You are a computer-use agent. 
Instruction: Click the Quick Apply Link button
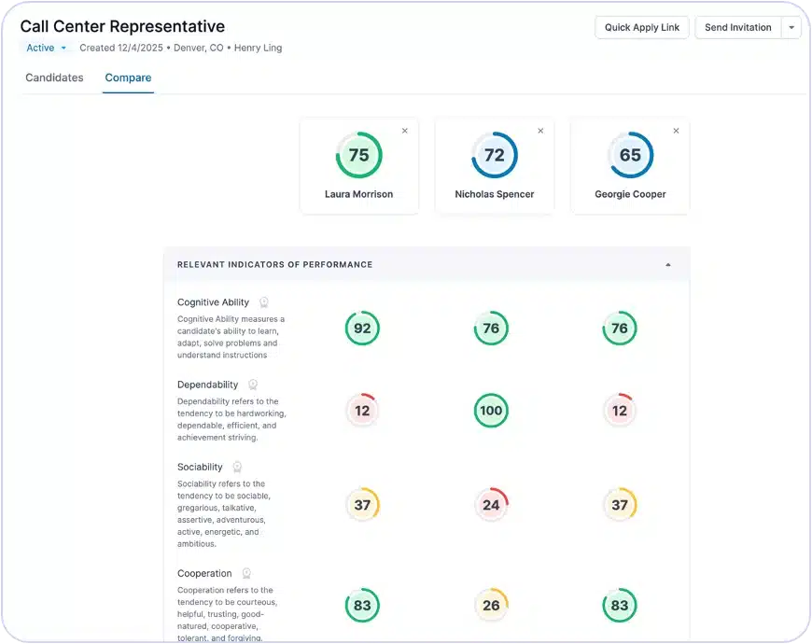pyautogui.click(x=641, y=27)
